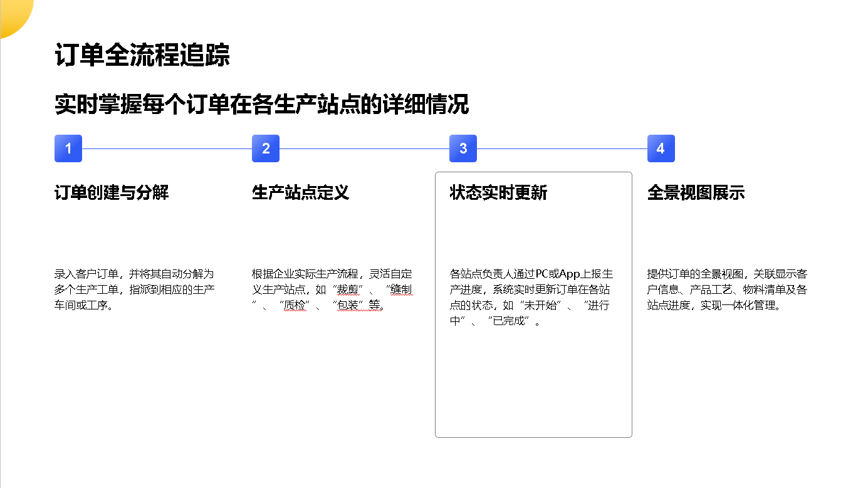The height and width of the screenshot is (488, 868).
Task: Click the paragraph beginning with 根据企业实际生产流程
Action: coord(332,290)
